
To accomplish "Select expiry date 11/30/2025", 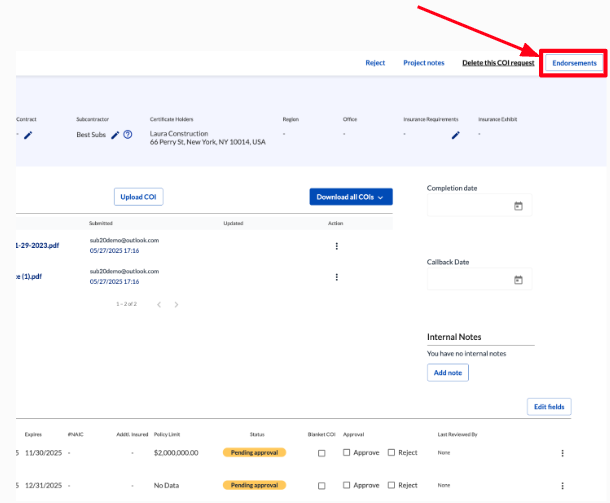I will click(44, 453).
